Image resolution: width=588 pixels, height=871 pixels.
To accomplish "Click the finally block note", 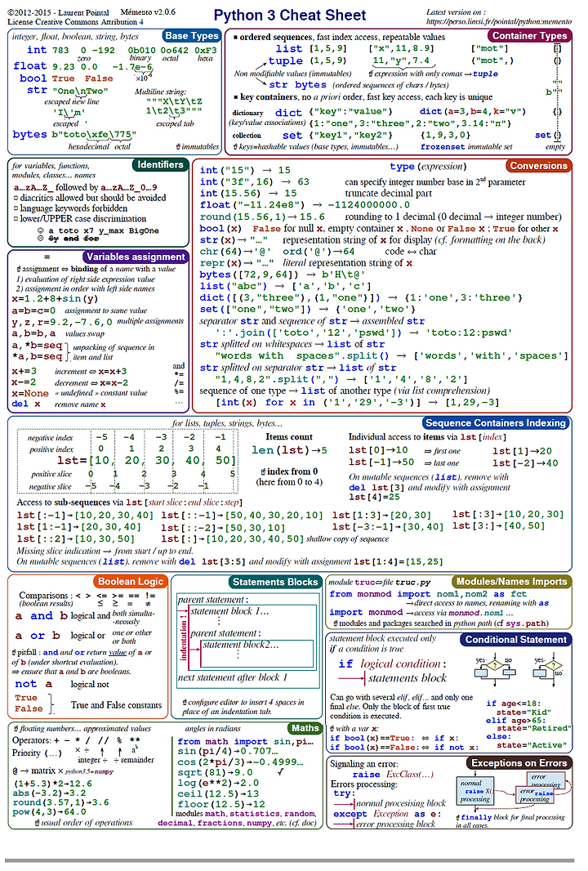I will pyautogui.click(x=510, y=821).
